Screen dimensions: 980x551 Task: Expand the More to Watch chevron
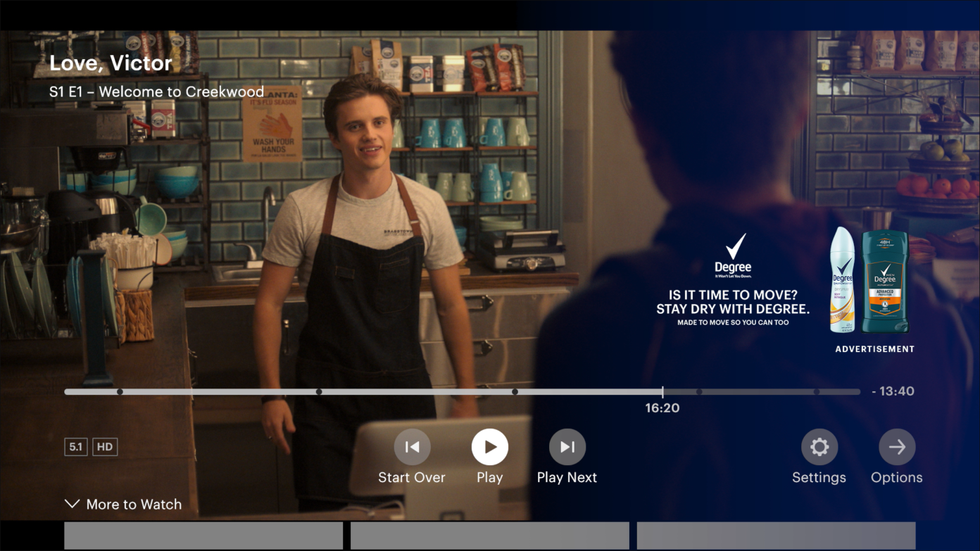pos(72,504)
